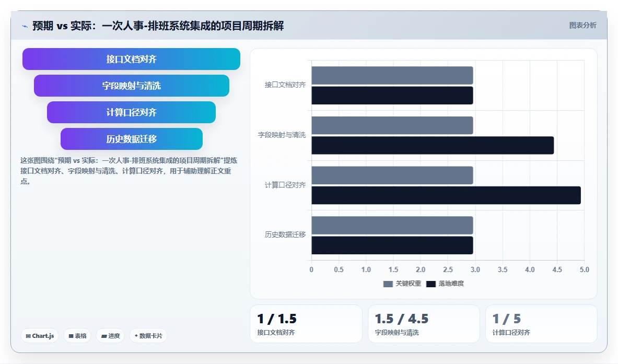The width and height of the screenshot is (618, 364).
Task: Click the 接口文档对齐 y-axis label
Action: pyautogui.click(x=285, y=85)
